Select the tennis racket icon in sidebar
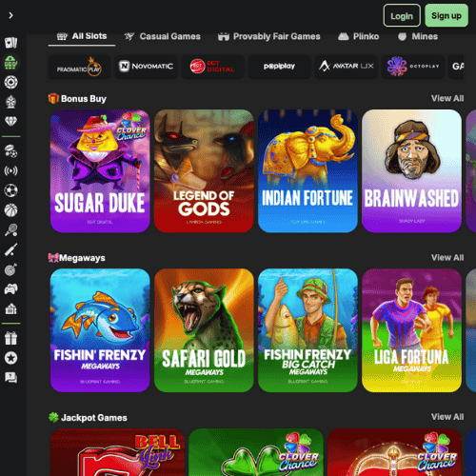Image resolution: width=476 pixels, height=476 pixels. point(10,229)
